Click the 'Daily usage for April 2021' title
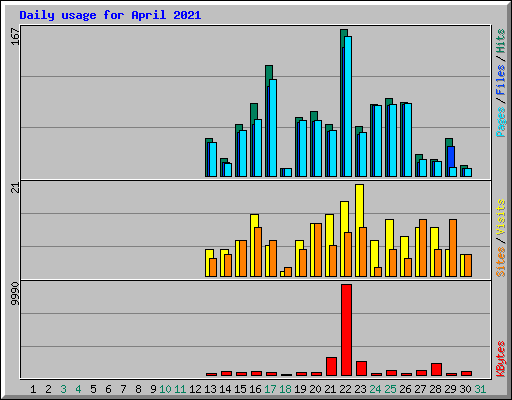The width and height of the screenshot is (512, 400). [x=110, y=15]
